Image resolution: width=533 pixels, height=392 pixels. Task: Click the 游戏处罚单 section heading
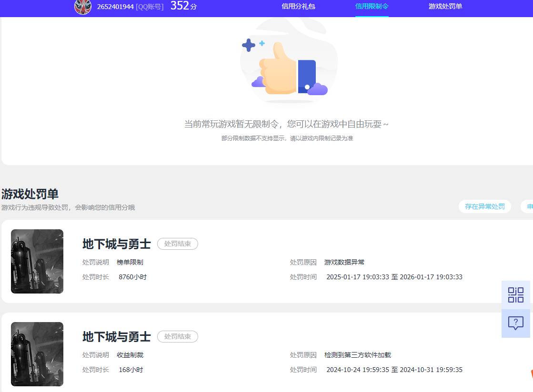pos(30,194)
